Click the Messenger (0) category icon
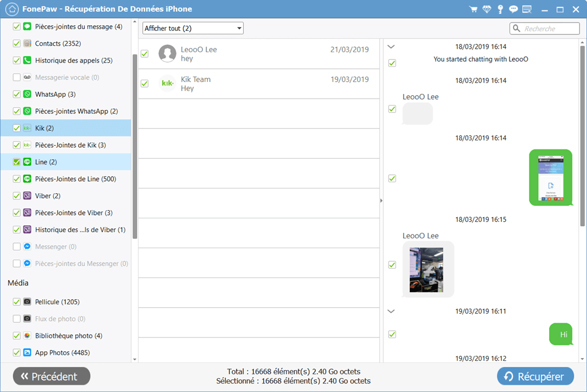Viewport: 587px width, 392px height. (27, 246)
